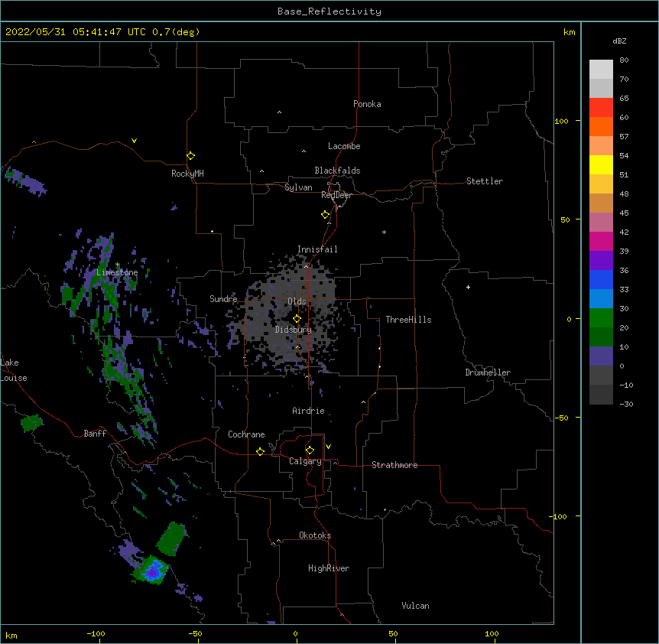Viewport: 659px width, 644px height.
Task: Click the yellow V marker east of Calgary
Action: coord(328,447)
